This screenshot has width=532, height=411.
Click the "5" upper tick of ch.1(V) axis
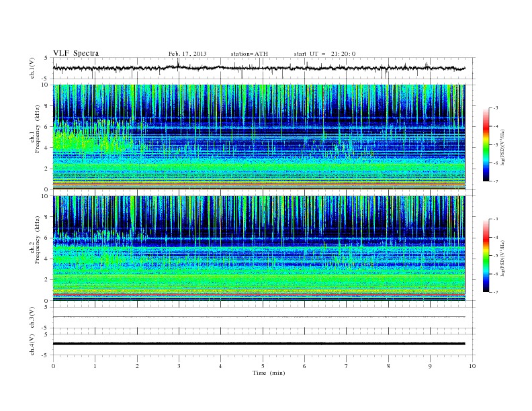46,58
